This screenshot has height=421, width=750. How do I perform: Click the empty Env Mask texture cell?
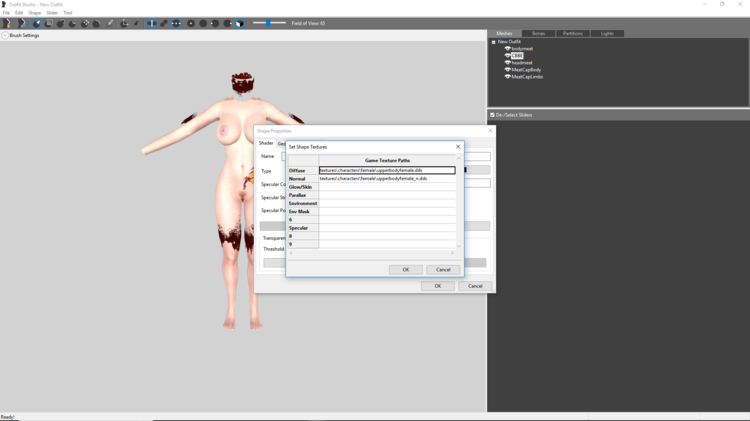(387, 211)
